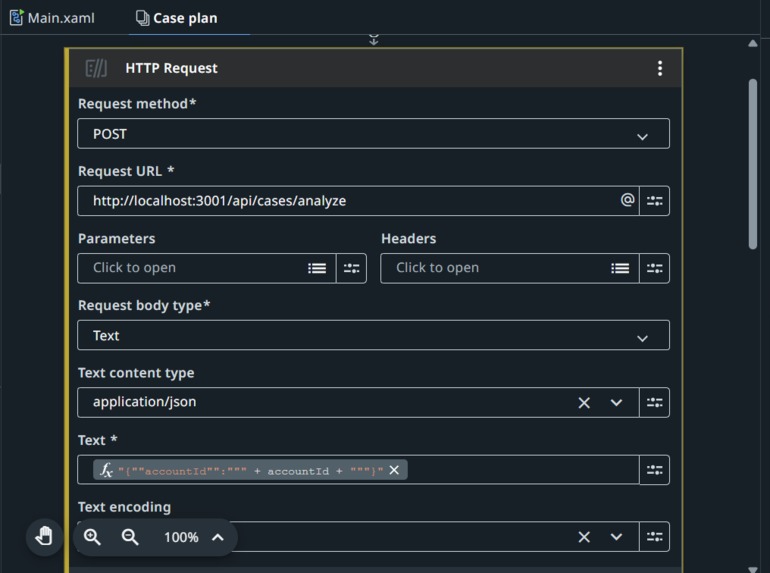This screenshot has height=573, width=770.
Task: Select the Case plan tab
Action: 177,18
